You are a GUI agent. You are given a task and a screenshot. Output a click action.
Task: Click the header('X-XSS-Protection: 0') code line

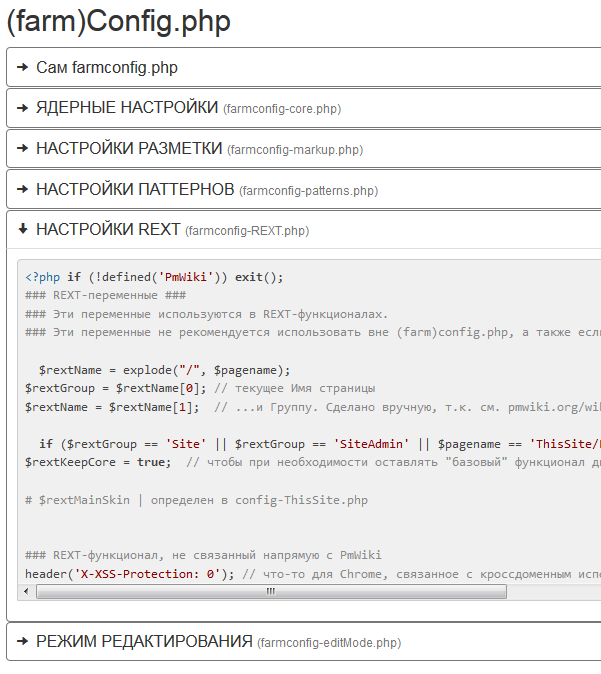tap(313, 574)
